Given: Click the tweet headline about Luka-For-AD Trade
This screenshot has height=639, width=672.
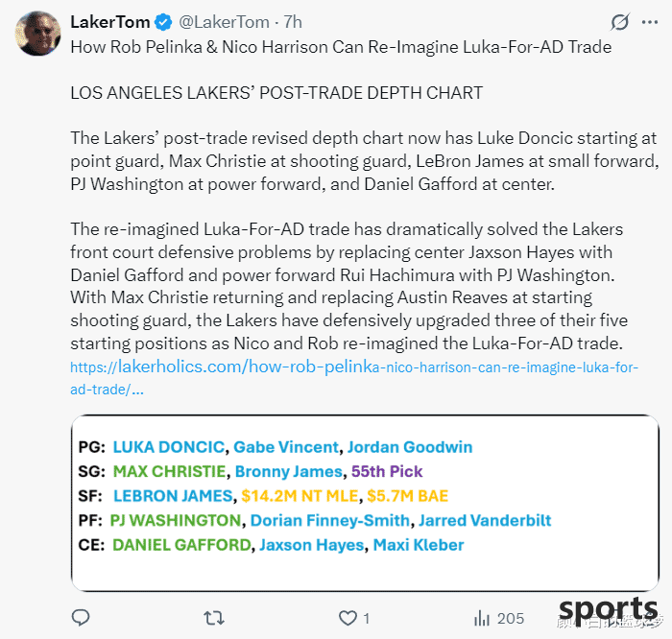Looking at the screenshot, I should pos(341,47).
